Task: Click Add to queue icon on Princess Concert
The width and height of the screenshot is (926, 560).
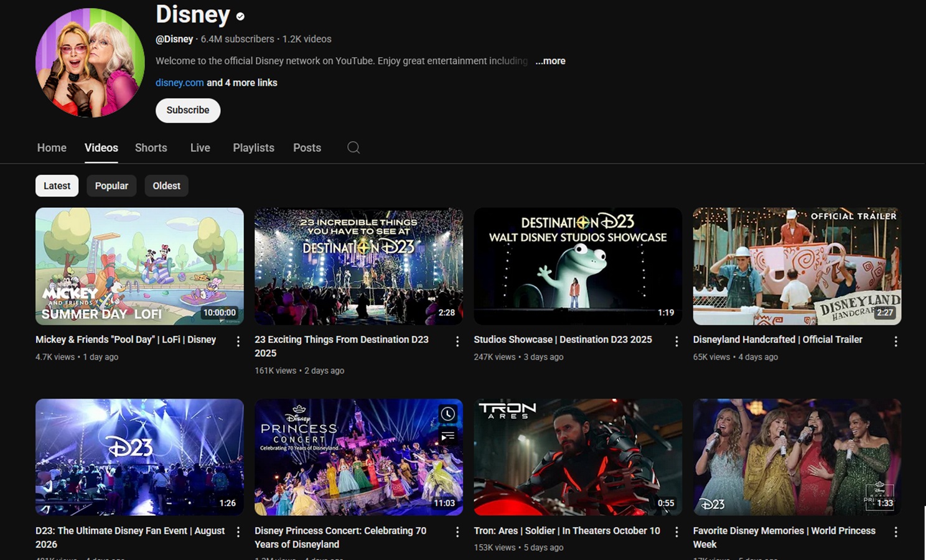Action: (447, 436)
